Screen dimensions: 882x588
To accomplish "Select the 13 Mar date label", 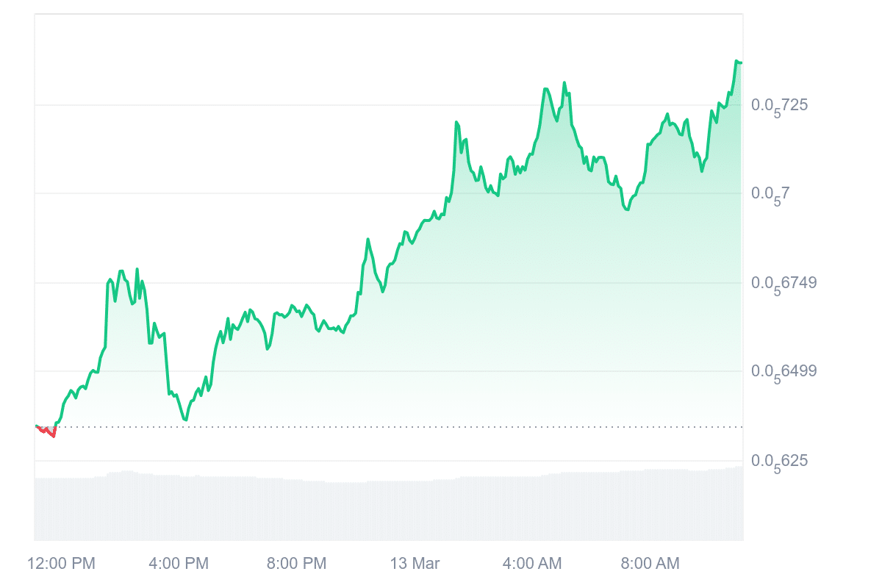I will 415,564.
